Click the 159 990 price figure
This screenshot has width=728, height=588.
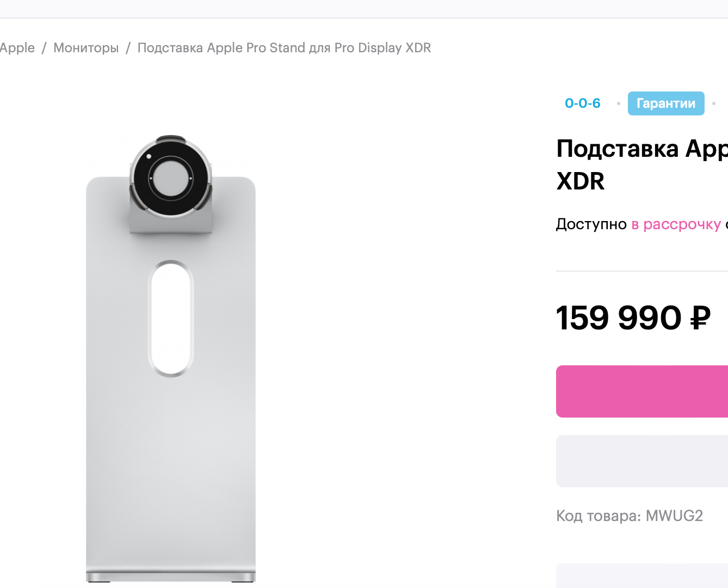618,318
